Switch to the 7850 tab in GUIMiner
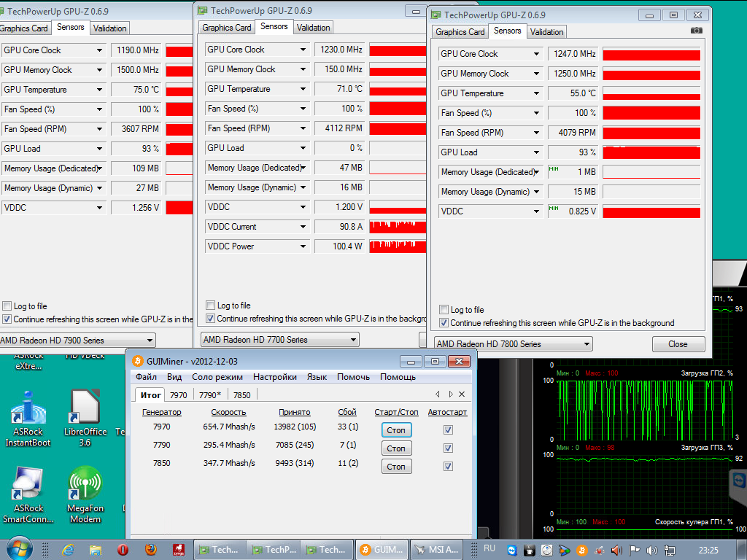Screen dimensions: 747x560 click(x=242, y=394)
